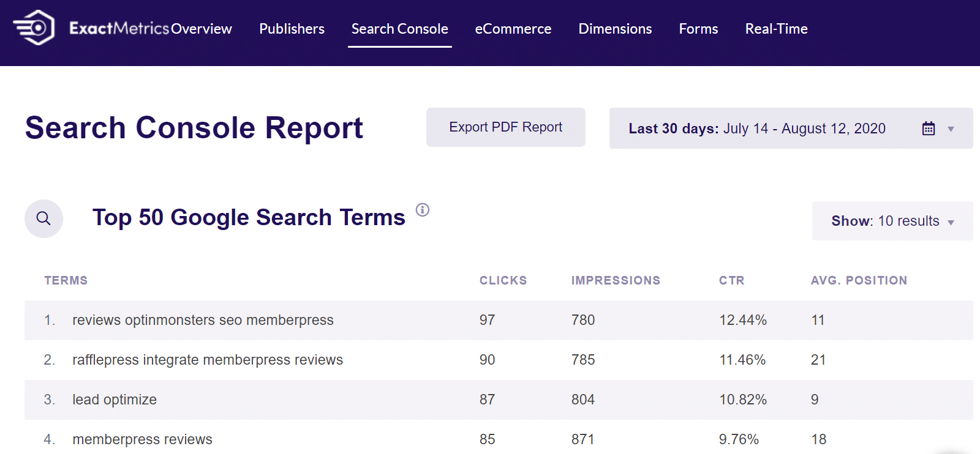Click CTR value 10.82%
Viewport: 980px width, 454px height.
pyautogui.click(x=743, y=400)
